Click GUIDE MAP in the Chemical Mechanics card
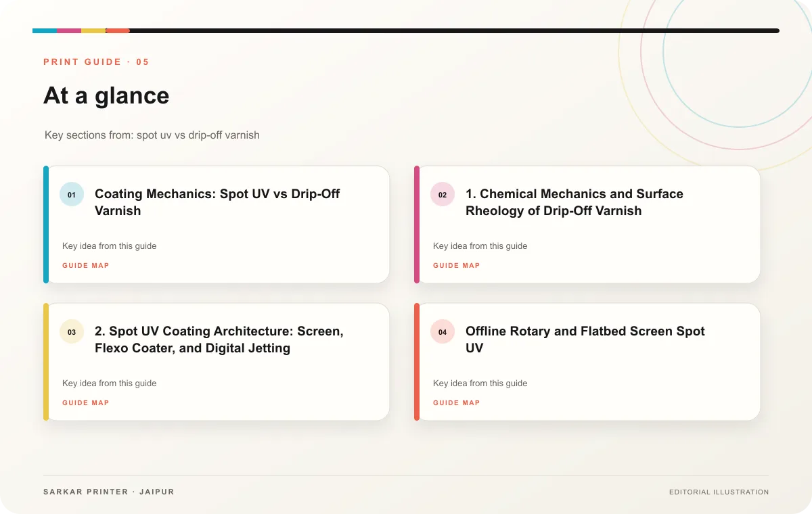Screen dimensions: 812x514 click(x=457, y=266)
